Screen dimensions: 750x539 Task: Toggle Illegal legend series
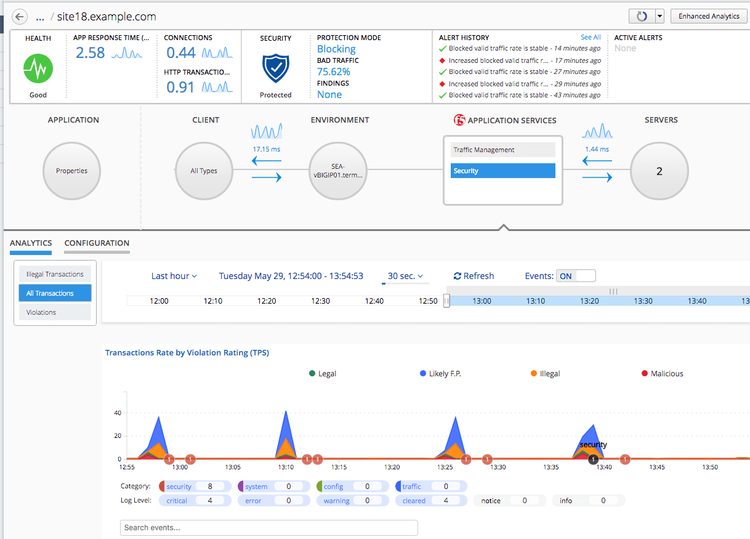click(545, 374)
